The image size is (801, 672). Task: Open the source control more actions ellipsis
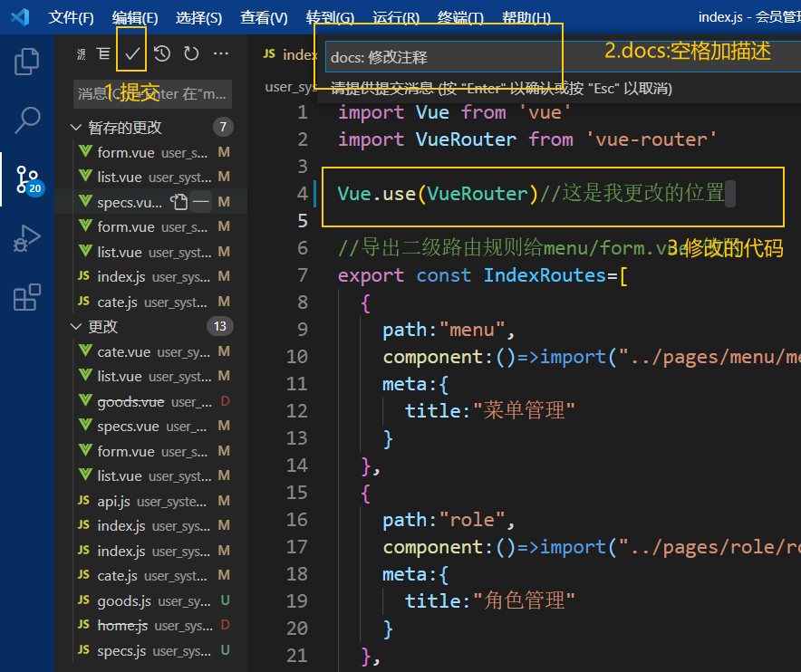click(221, 53)
